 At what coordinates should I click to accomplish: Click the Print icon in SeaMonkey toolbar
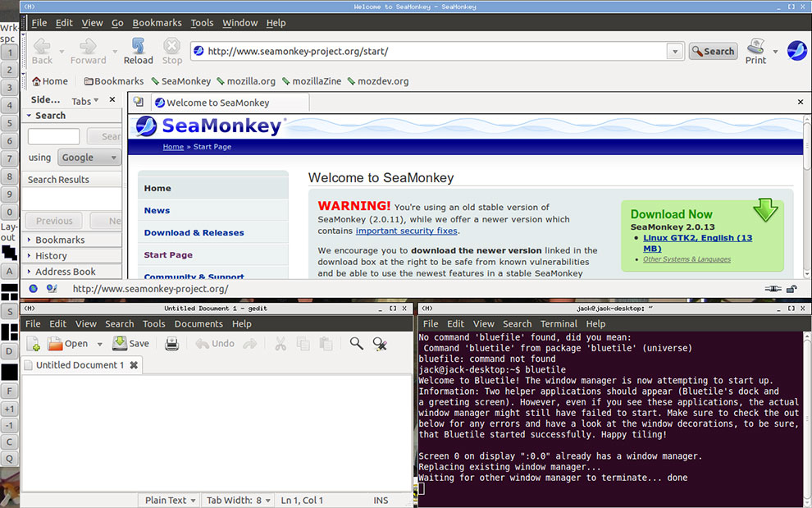point(756,46)
